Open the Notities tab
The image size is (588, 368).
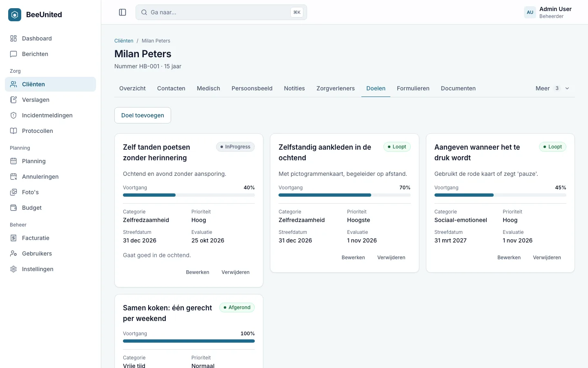[294, 88]
